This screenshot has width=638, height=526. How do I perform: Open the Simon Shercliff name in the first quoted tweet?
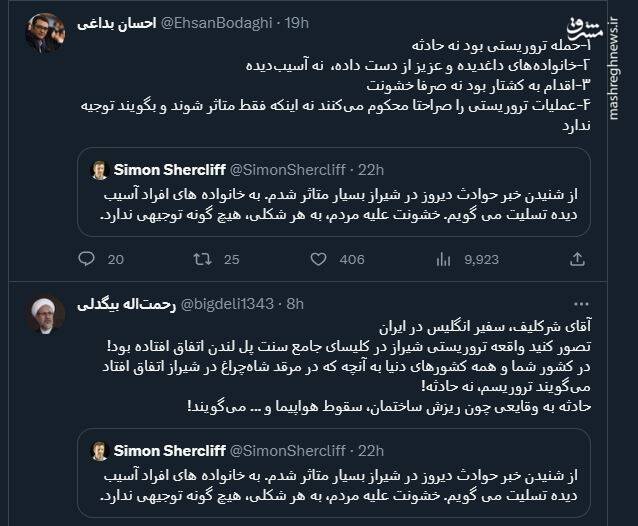pos(169,170)
